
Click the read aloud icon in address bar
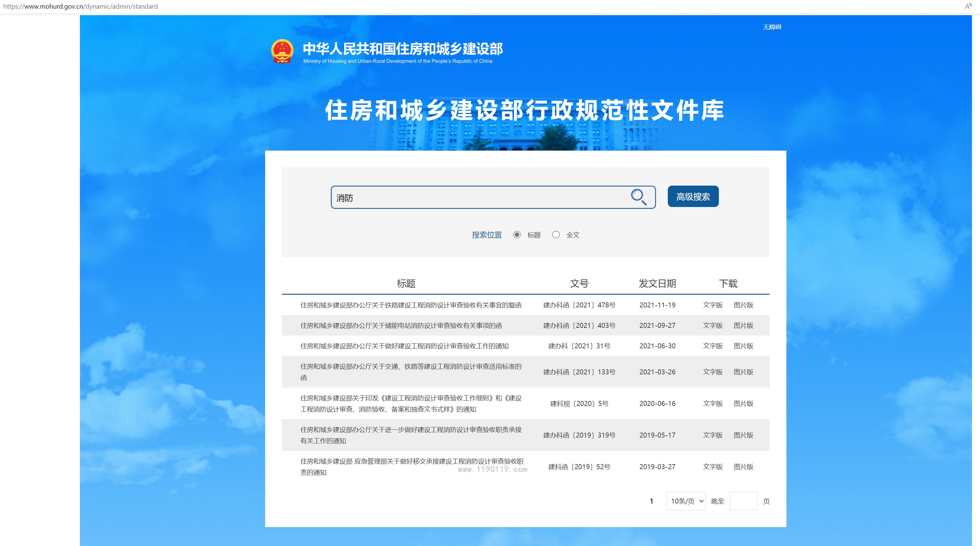968,6
